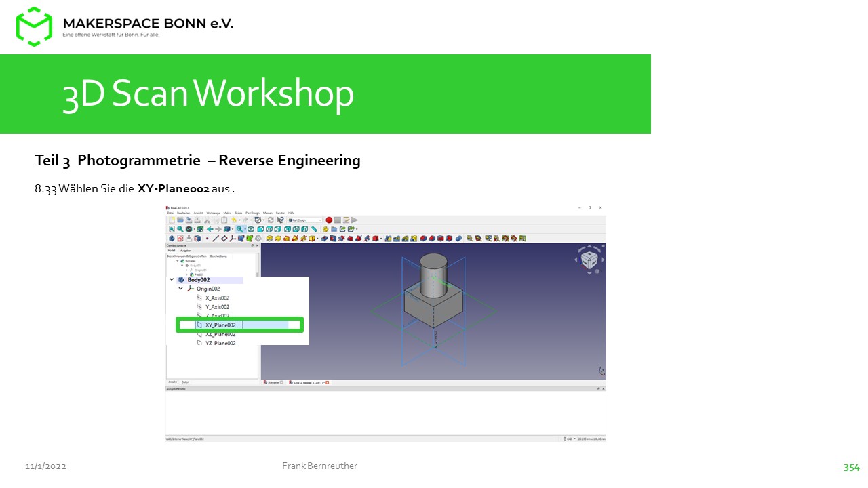Switch to the Modell tab
Image resolution: width=868 pixels, height=488 pixels.
click(172, 251)
